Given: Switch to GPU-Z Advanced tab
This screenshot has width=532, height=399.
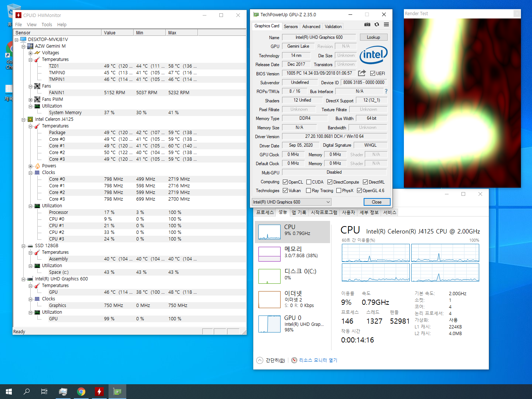Looking at the screenshot, I should [311, 27].
